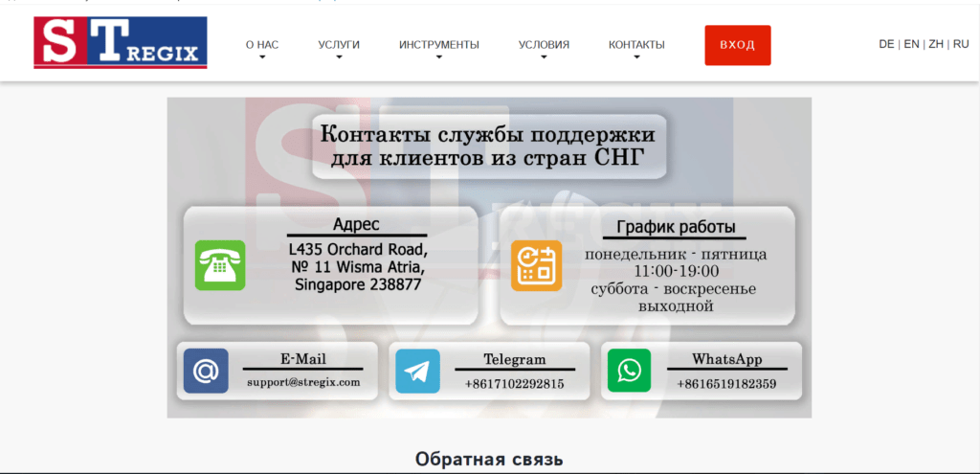Expand the arrow under О НАС

tap(262, 56)
